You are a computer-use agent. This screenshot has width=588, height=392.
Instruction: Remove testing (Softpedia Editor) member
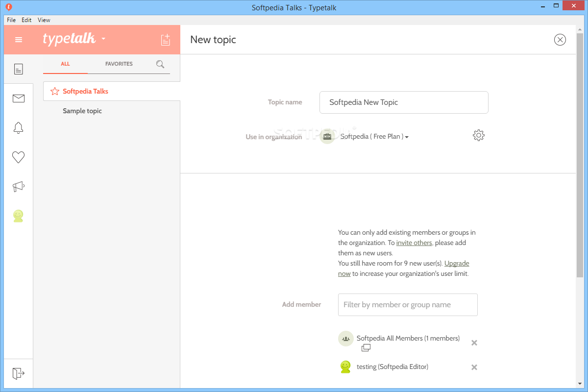(x=474, y=367)
